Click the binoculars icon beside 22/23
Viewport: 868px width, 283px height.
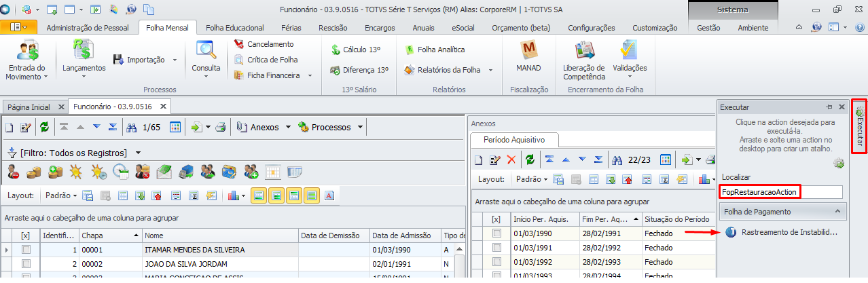(617, 159)
